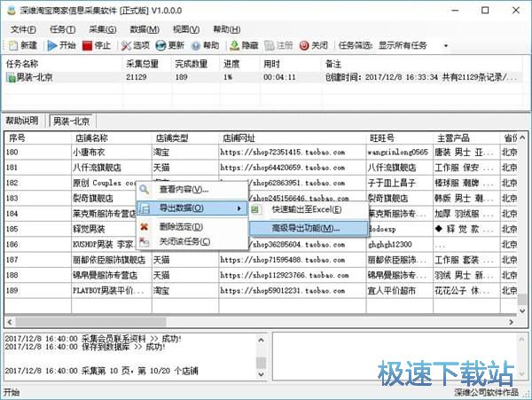This screenshot has height=400, width=532.
Task: Click data table vertical scroll up arrow
Action: [x=522, y=137]
